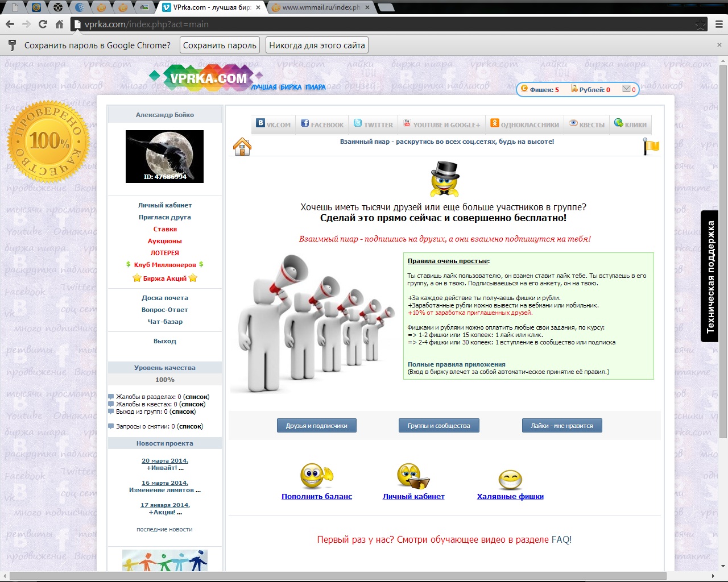Viewport: 728px width, 582px height.
Task: Click the Рублей balance indicator
Action: [591, 89]
